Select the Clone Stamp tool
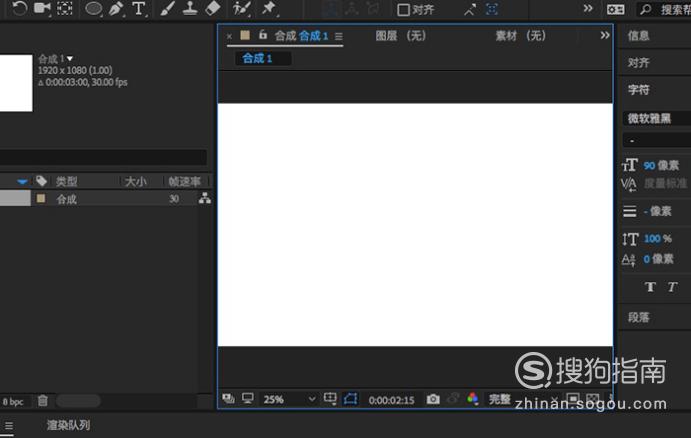 click(190, 8)
